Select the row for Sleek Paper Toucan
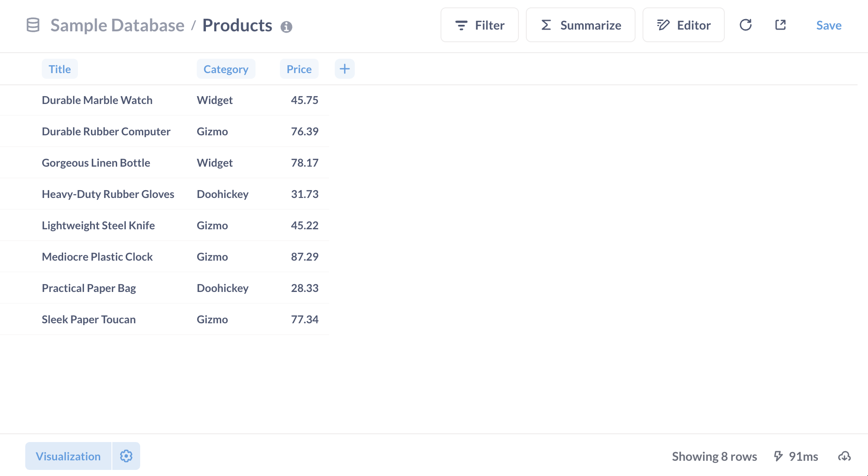This screenshot has width=868, height=476. click(x=88, y=319)
